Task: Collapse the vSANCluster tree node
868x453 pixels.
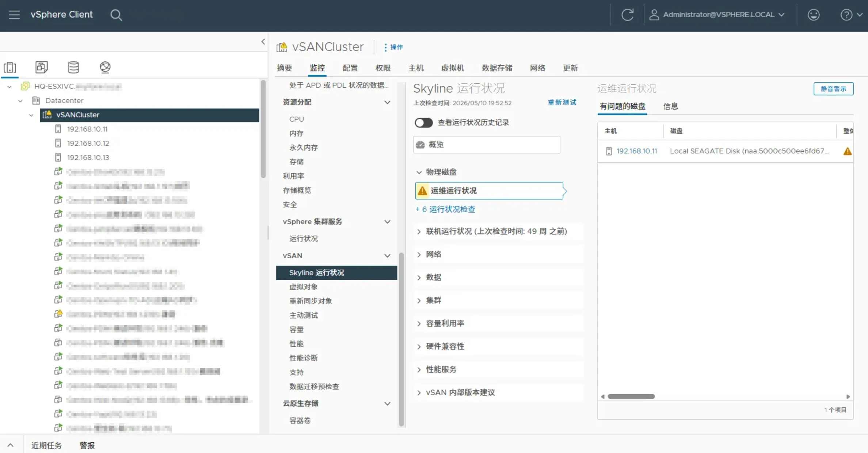Action: coord(31,115)
